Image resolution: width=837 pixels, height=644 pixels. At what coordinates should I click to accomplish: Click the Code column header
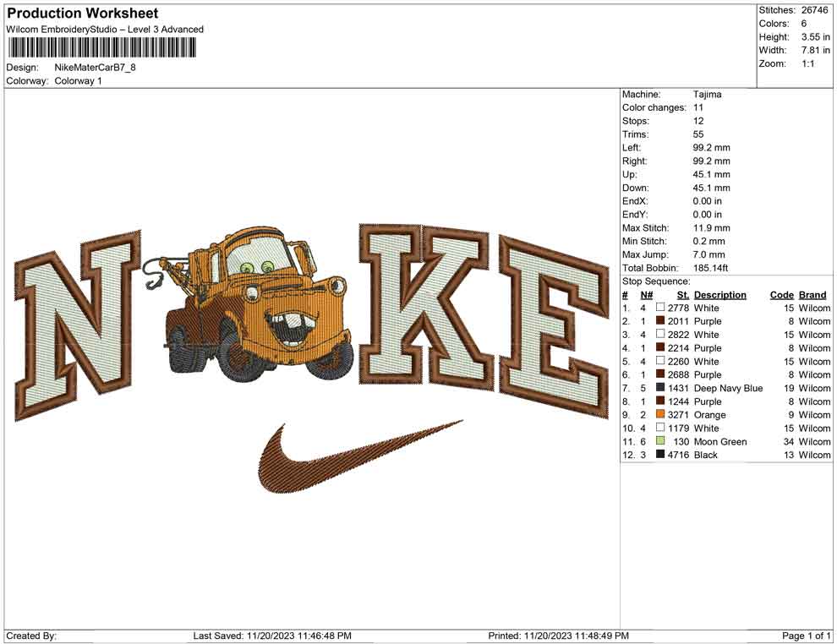click(x=782, y=294)
